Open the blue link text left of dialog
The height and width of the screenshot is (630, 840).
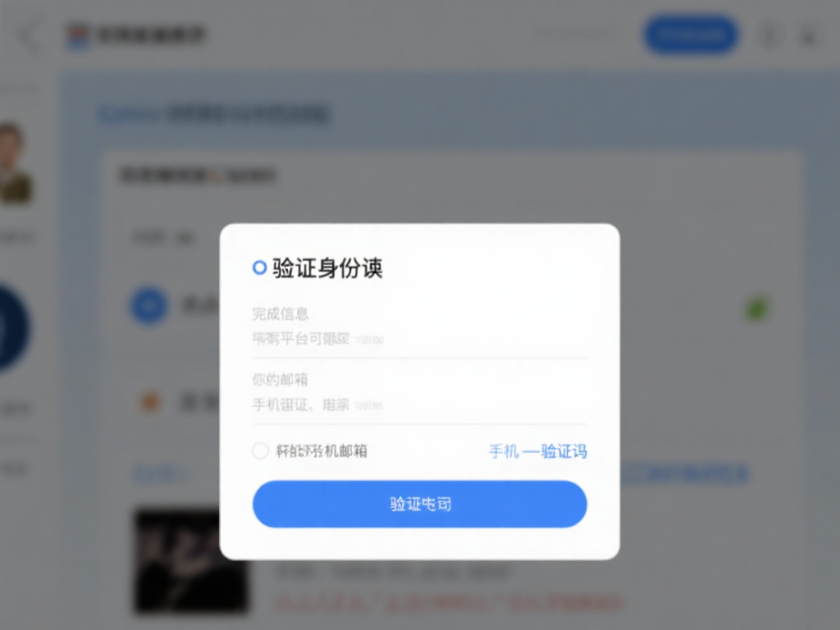(161, 474)
